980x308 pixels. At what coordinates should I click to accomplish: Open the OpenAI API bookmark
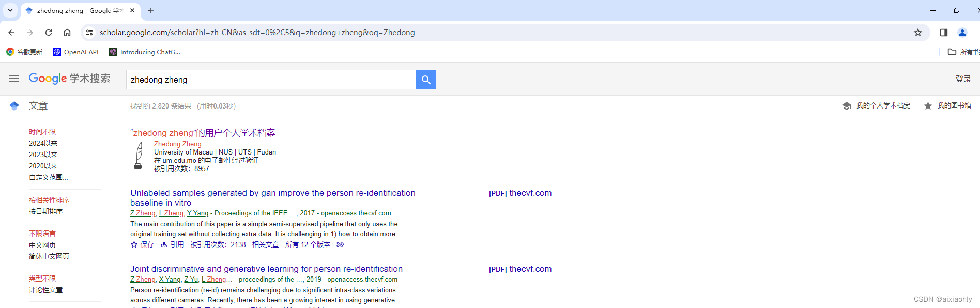coord(76,52)
